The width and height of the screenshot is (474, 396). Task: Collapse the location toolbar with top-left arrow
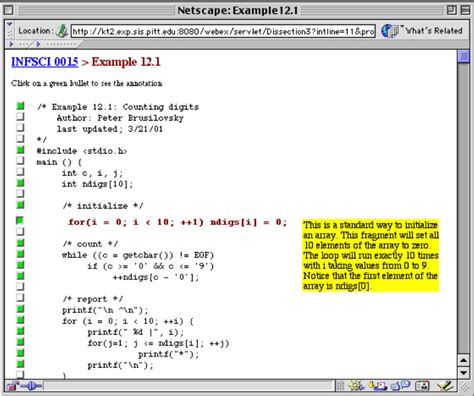[9, 25]
